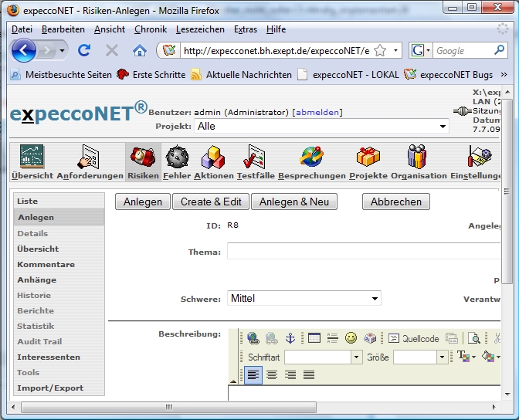Go to Testfälle via the checklist icon
This screenshot has height=420, width=519.
click(256, 163)
